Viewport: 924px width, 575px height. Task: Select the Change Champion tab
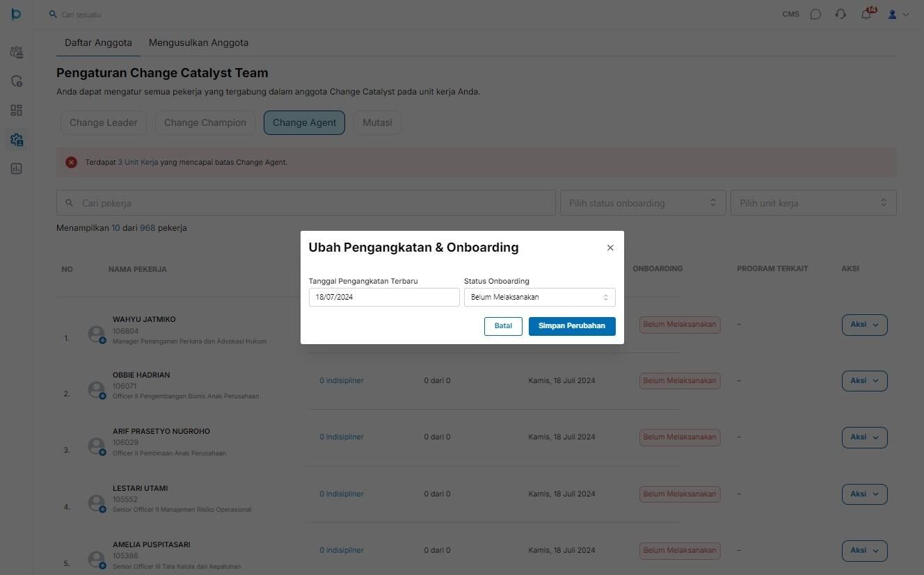pos(205,122)
